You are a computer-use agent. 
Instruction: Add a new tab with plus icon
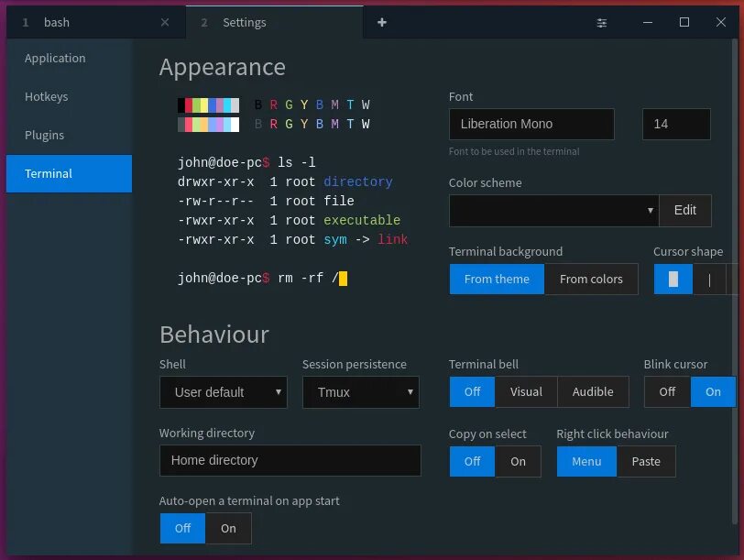(x=382, y=22)
